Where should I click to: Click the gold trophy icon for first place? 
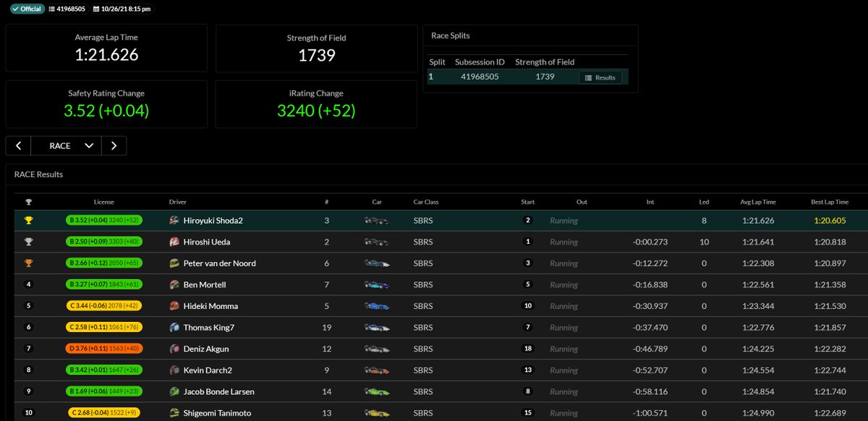29,220
